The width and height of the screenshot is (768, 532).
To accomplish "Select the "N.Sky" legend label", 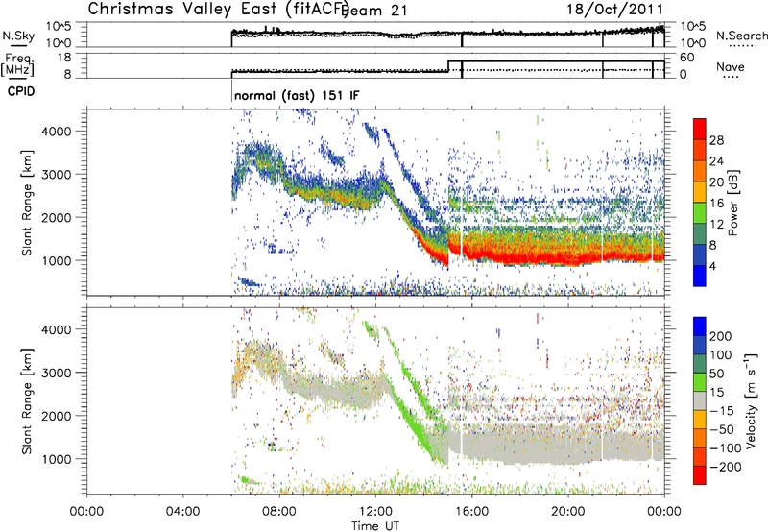I will coord(18,36).
